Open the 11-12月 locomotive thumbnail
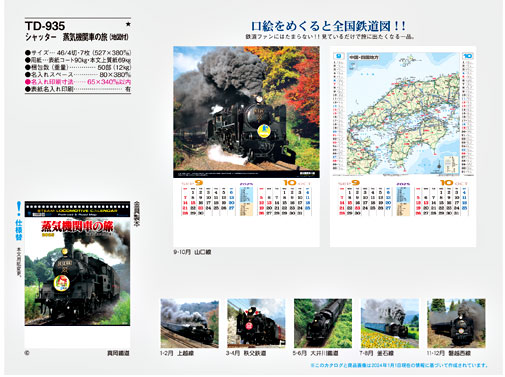Screen dimensions: 505x377 [x=456, y=323]
